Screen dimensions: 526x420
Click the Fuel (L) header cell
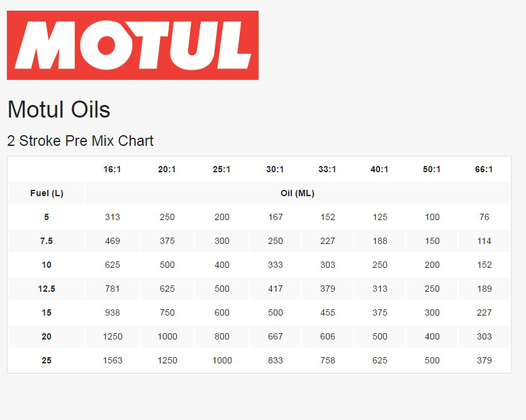coord(47,193)
